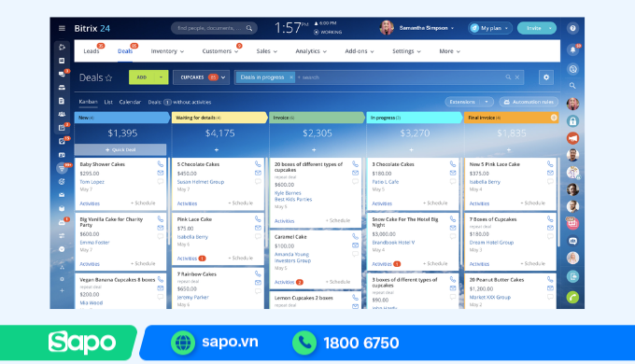Open the hamburger menu beside Bitrix 24
This screenshot has width=635, height=364.
pos(62,28)
